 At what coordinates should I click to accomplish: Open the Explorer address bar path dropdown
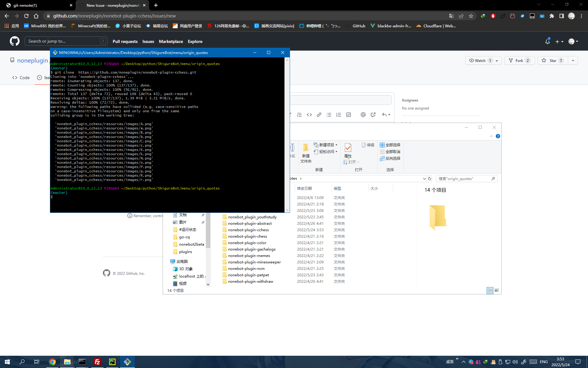[x=424, y=178]
